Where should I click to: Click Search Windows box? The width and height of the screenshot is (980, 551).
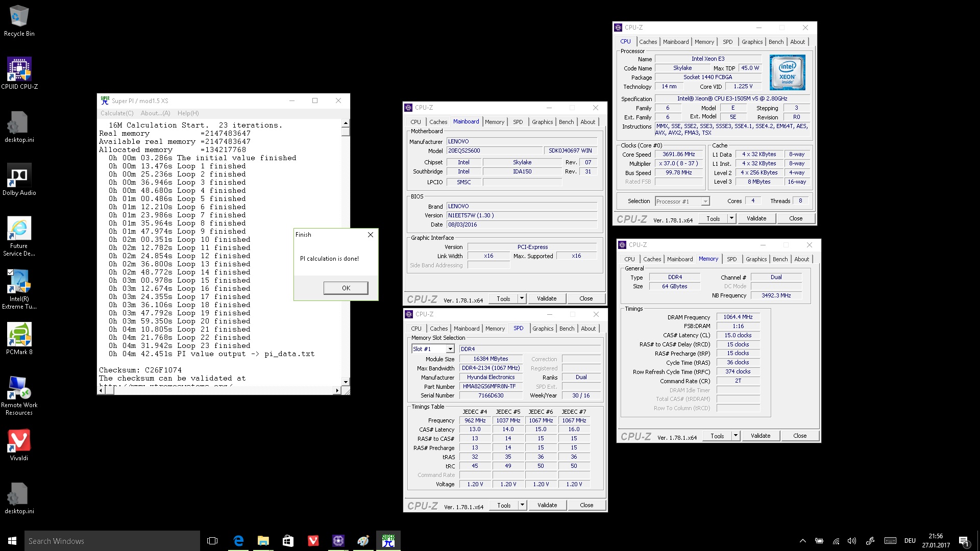(x=112, y=541)
